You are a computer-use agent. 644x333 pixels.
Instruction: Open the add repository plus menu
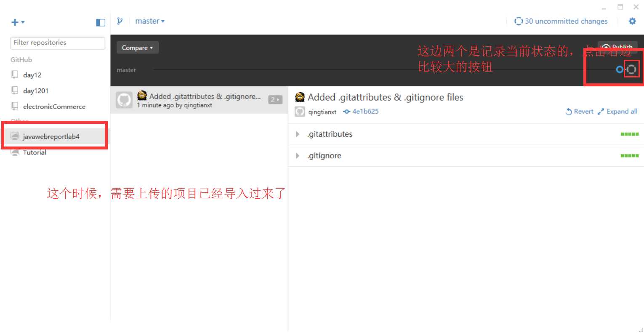(18, 22)
